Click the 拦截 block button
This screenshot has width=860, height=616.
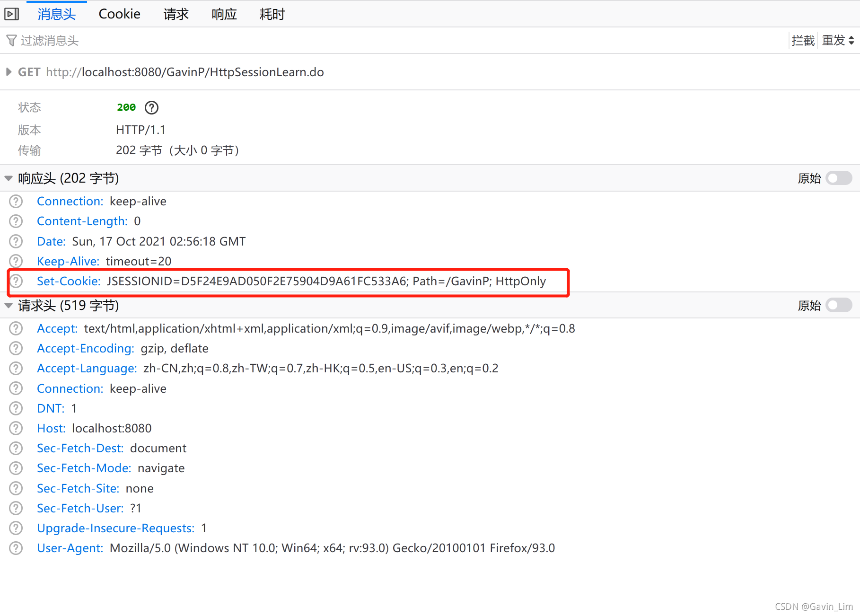point(803,41)
